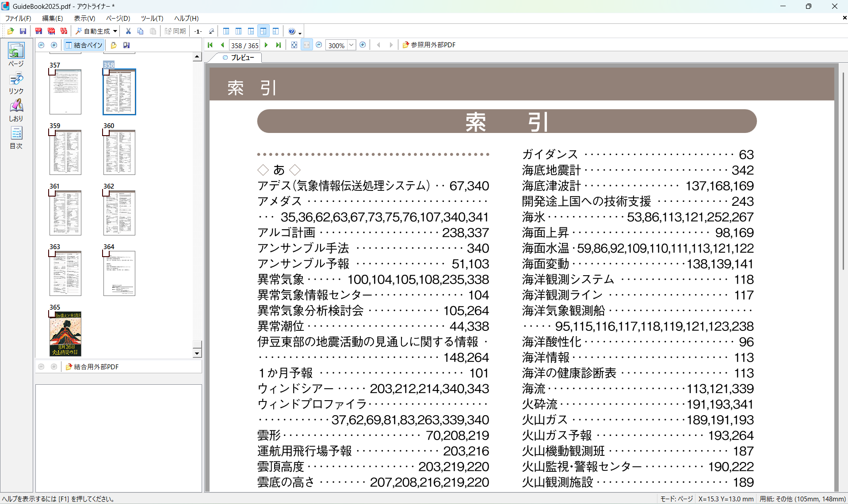The height and width of the screenshot is (504, 848).
Task: Toggle the fit-to-width view button
Action: pyautogui.click(x=306, y=45)
